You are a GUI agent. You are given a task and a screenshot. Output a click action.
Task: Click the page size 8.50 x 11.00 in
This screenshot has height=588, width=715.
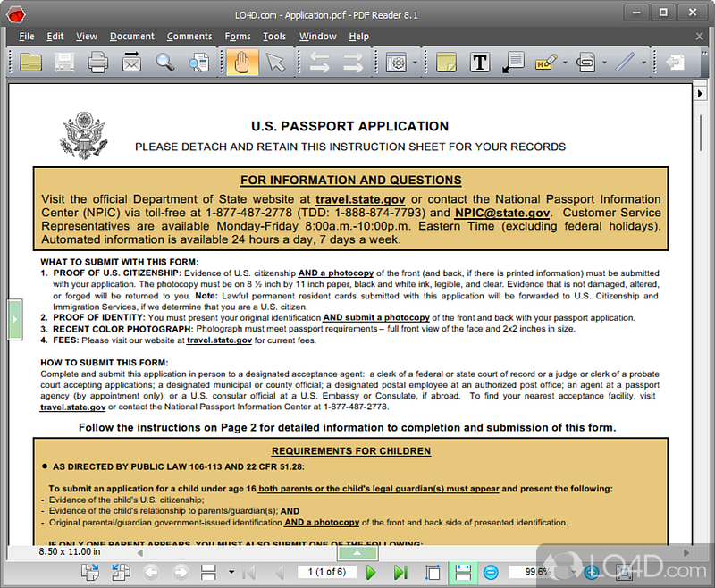(70, 551)
